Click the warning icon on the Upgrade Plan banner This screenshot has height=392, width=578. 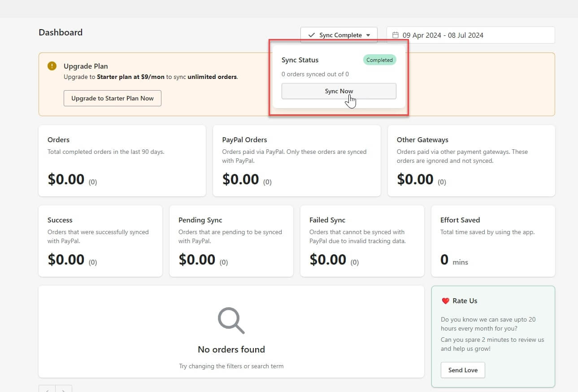click(52, 65)
